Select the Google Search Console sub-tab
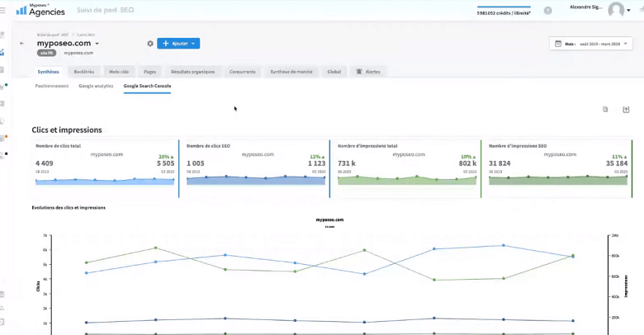 click(147, 86)
